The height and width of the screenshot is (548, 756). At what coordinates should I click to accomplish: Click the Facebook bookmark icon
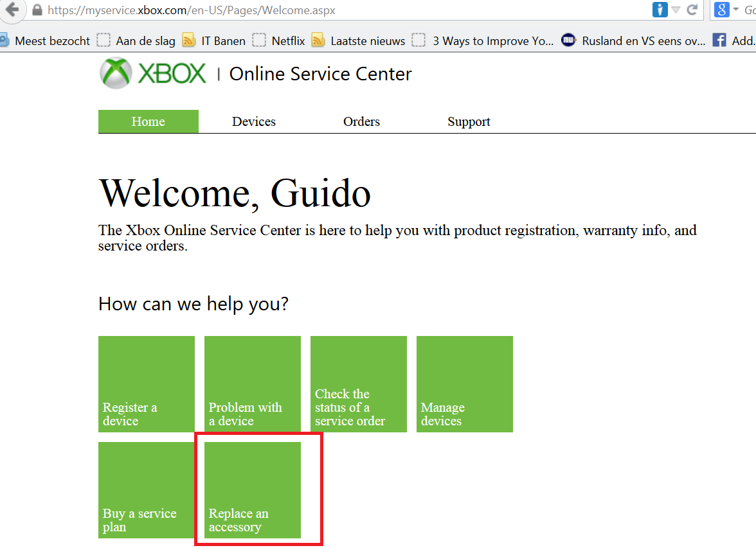pyautogui.click(x=719, y=40)
